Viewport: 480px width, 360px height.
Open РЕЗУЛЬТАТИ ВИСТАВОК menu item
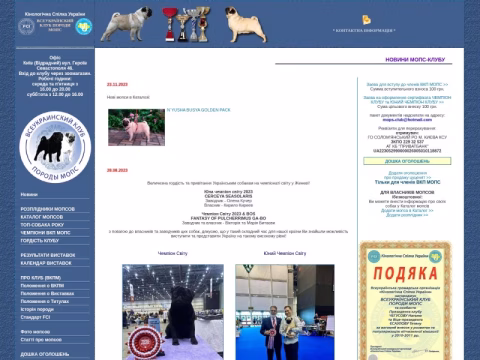pyautogui.click(x=48, y=255)
